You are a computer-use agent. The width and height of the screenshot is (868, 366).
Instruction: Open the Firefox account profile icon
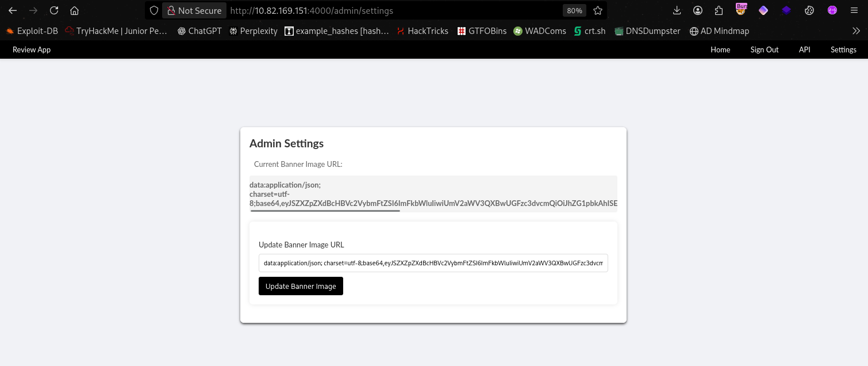[698, 10]
